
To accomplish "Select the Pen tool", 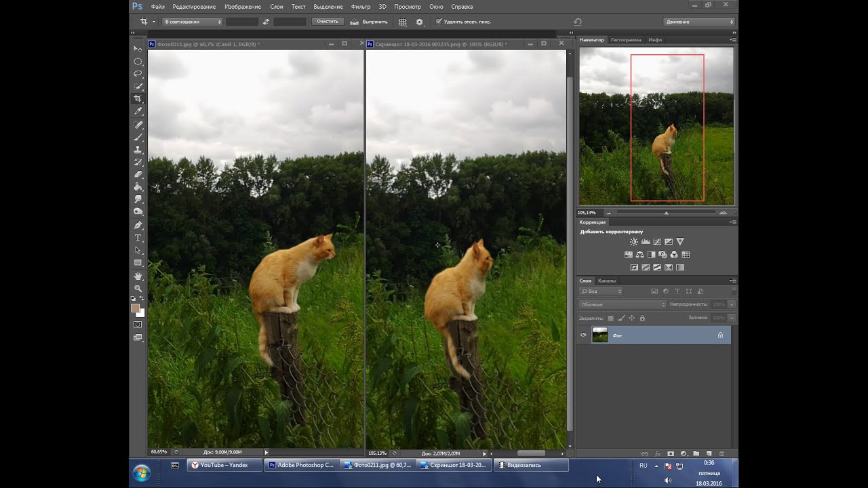I will click(x=138, y=225).
